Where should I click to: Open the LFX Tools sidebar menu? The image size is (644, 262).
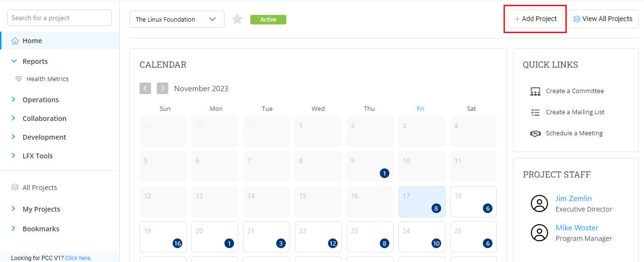pyautogui.click(x=37, y=156)
